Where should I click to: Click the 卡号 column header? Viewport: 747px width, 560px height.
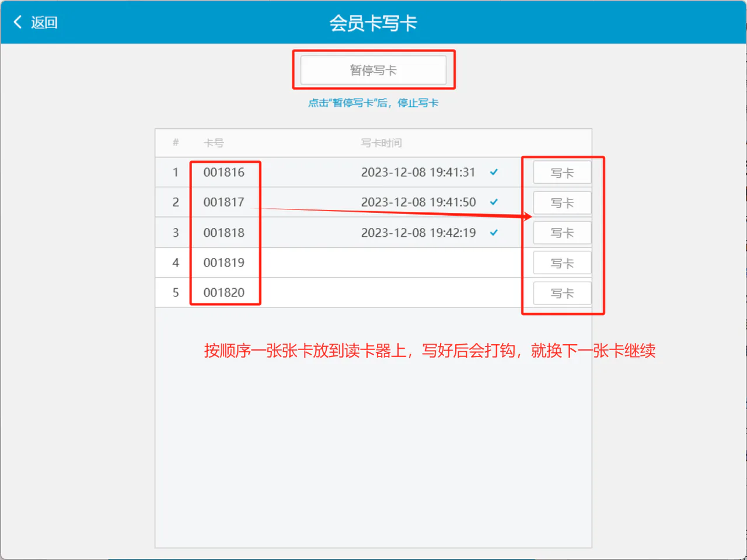(214, 143)
